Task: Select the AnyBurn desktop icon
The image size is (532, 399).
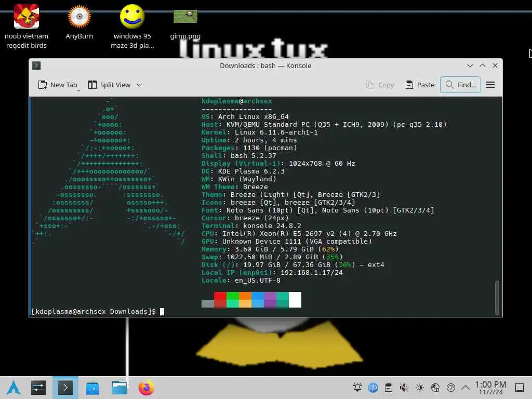Action: point(79,22)
